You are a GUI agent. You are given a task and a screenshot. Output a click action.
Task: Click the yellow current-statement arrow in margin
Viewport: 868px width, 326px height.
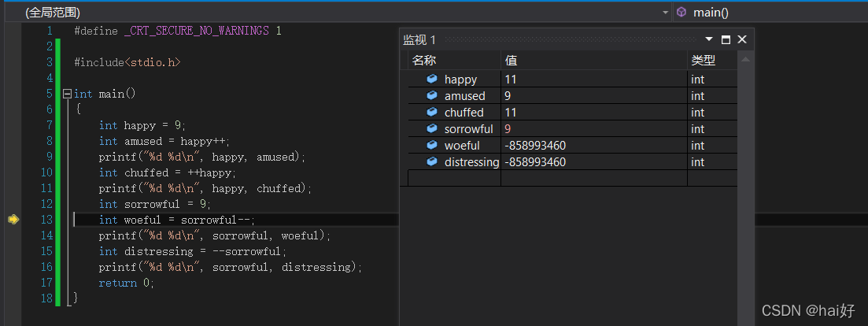click(x=13, y=220)
